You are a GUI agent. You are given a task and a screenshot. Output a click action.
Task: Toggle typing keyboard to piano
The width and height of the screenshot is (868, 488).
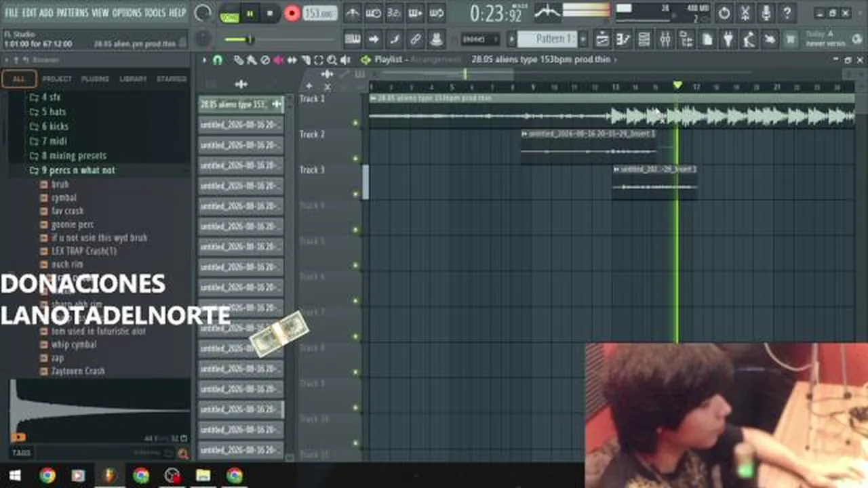[353, 39]
